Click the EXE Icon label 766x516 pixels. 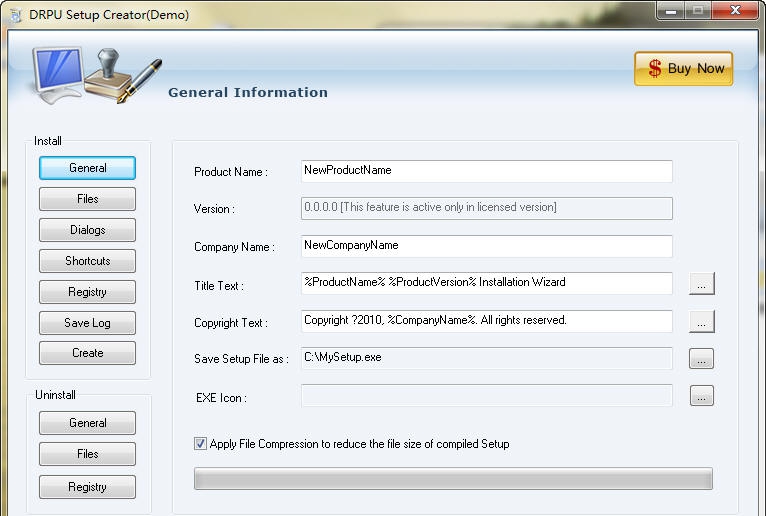[x=221, y=398]
